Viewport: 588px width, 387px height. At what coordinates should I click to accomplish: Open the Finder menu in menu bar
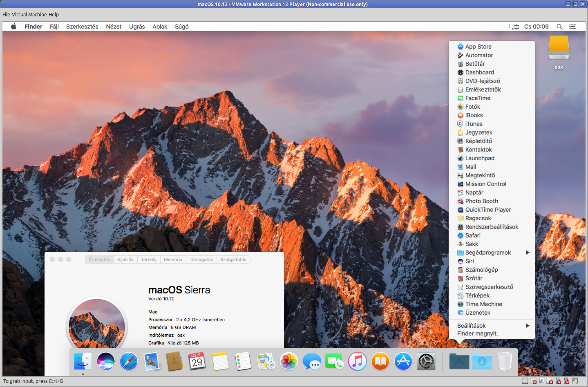[x=34, y=27]
